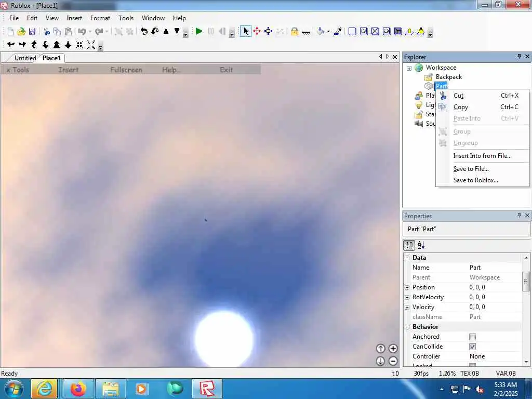532x399 pixels.
Task: Choose Copy in the context menu
Action: [x=482, y=107]
